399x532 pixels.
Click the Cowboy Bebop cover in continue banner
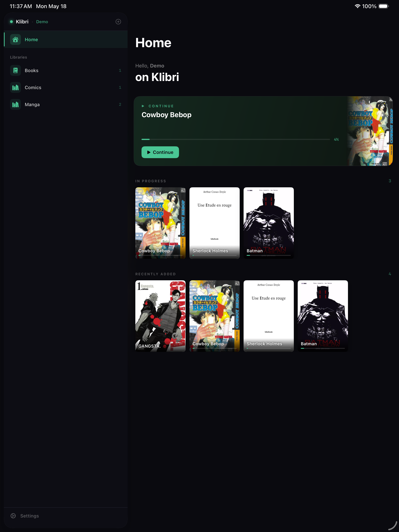pyautogui.click(x=370, y=131)
